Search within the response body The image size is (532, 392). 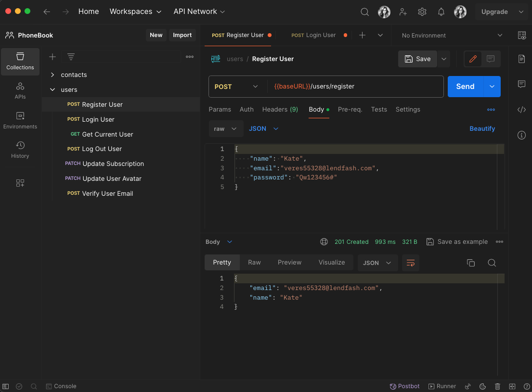coord(492,263)
